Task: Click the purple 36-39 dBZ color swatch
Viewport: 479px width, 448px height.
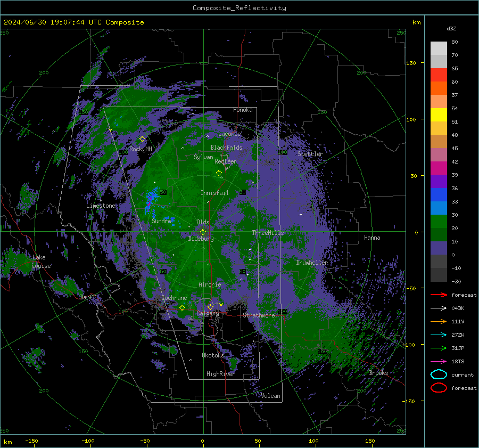Action: [439, 181]
